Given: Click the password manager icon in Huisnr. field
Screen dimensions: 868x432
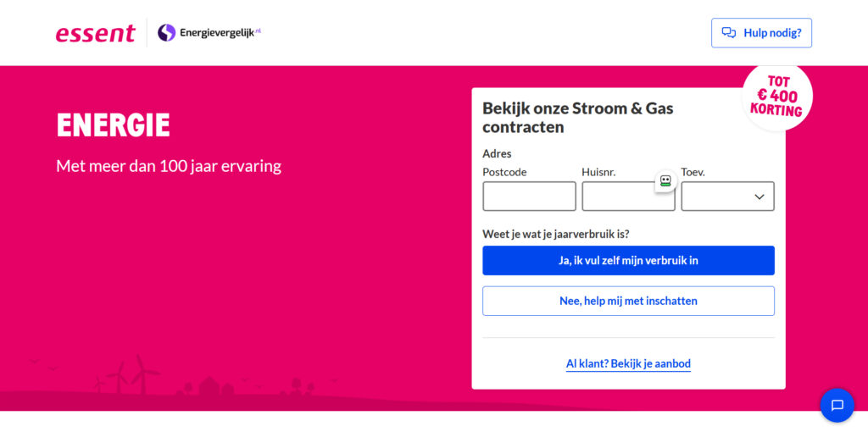Looking at the screenshot, I should (x=665, y=181).
